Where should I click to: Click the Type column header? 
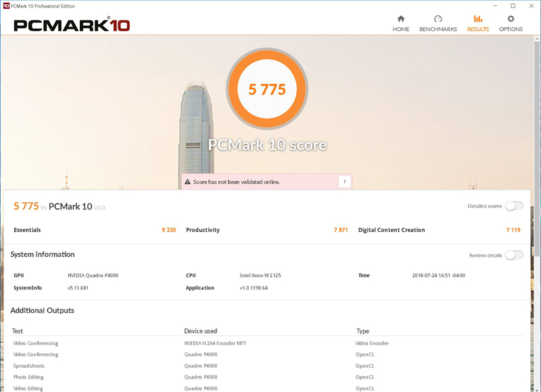pos(362,331)
